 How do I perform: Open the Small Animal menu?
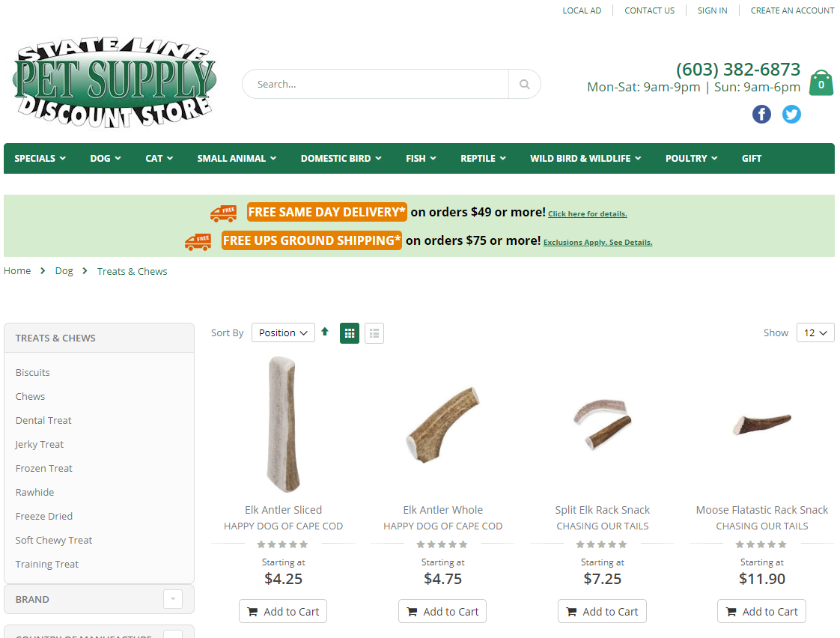237,159
